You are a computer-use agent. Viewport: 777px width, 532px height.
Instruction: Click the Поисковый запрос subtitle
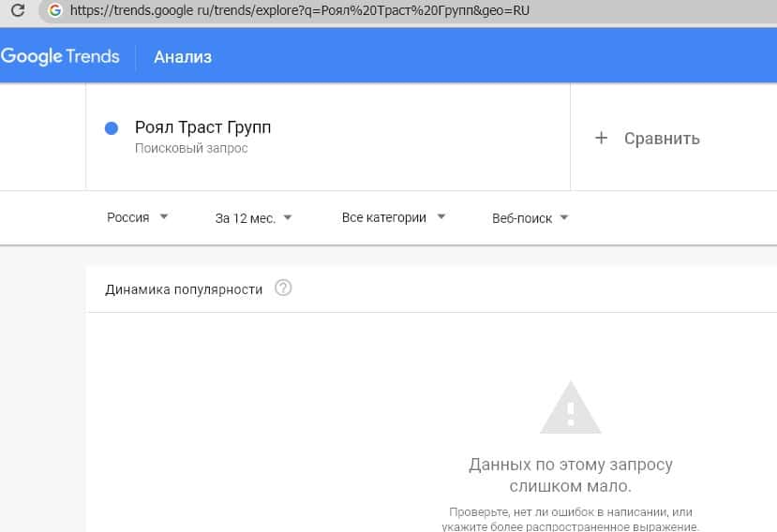[191, 149]
